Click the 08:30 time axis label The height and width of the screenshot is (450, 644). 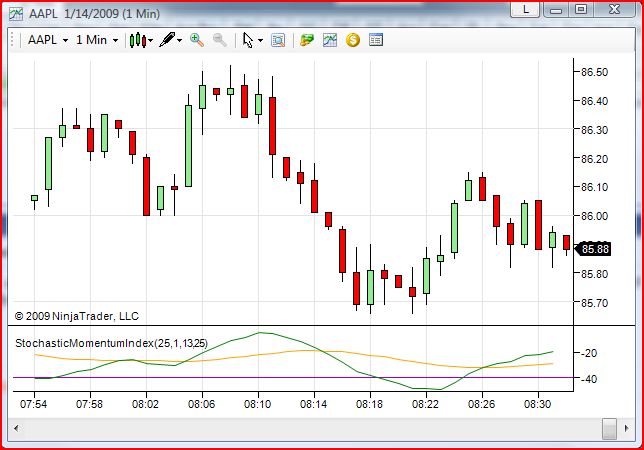click(537, 404)
